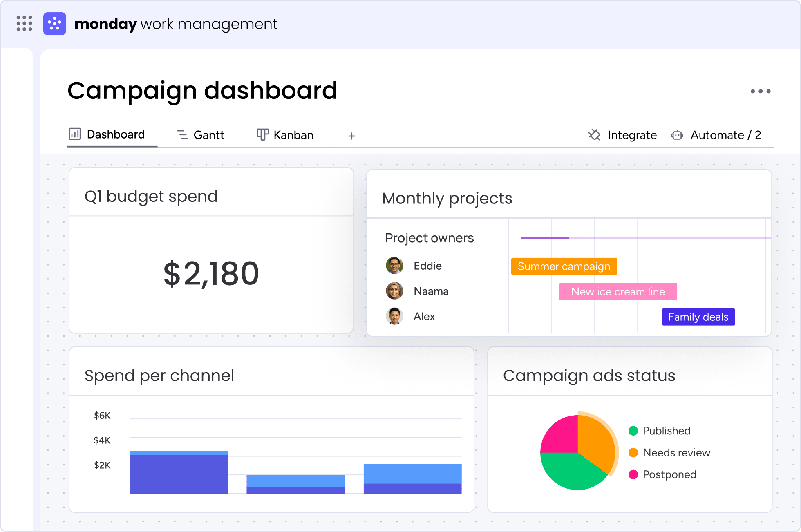The image size is (801, 532).
Task: Click the Integrate plug icon
Action: [594, 135]
